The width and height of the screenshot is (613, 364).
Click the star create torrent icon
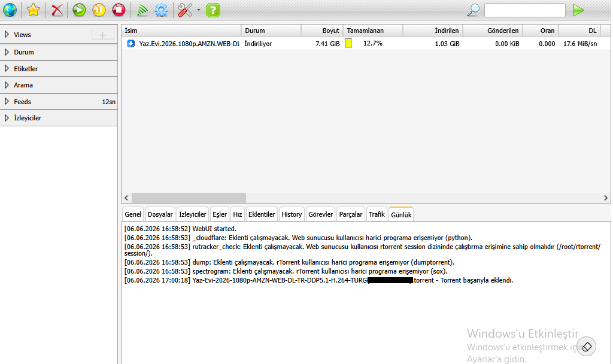point(34,10)
